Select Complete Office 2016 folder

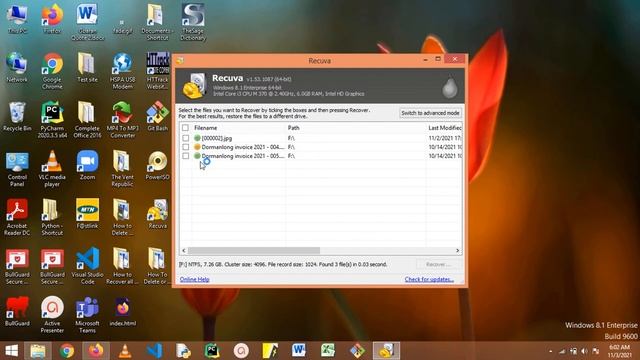point(87,120)
